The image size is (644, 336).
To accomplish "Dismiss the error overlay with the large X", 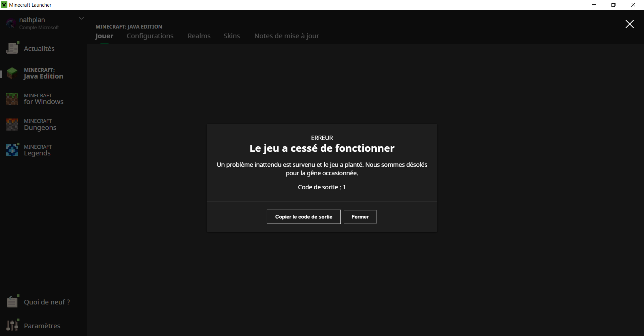I will (x=630, y=24).
